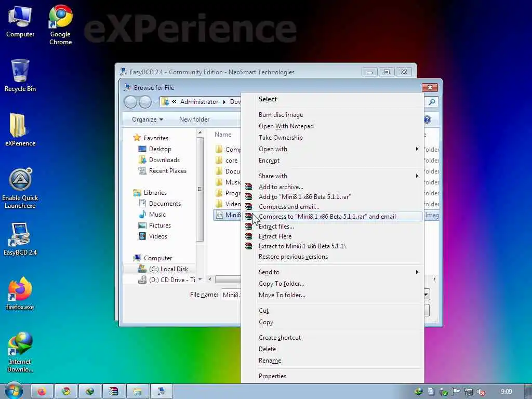Choose Add to archive...
This screenshot has height=399, width=532.
point(332,187)
